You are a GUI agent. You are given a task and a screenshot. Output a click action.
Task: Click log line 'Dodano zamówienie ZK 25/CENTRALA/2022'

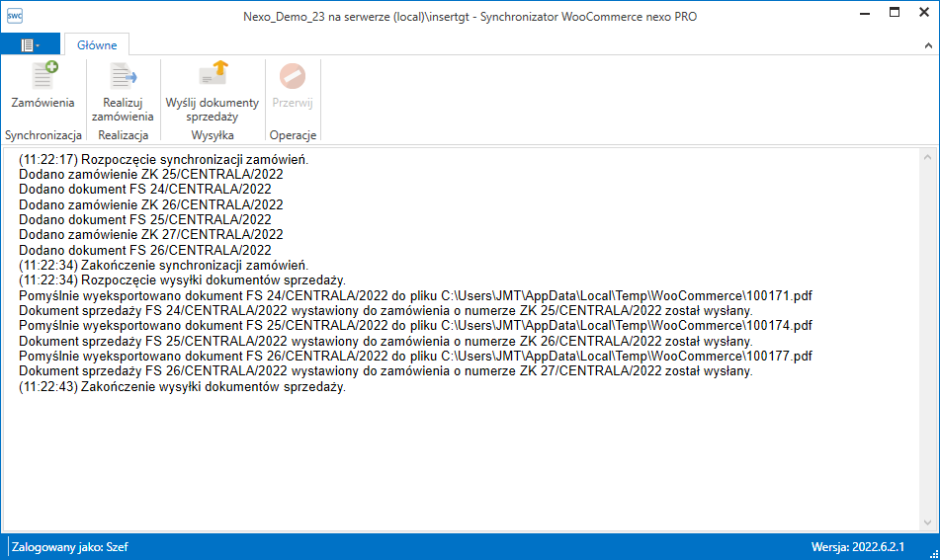coord(151,174)
